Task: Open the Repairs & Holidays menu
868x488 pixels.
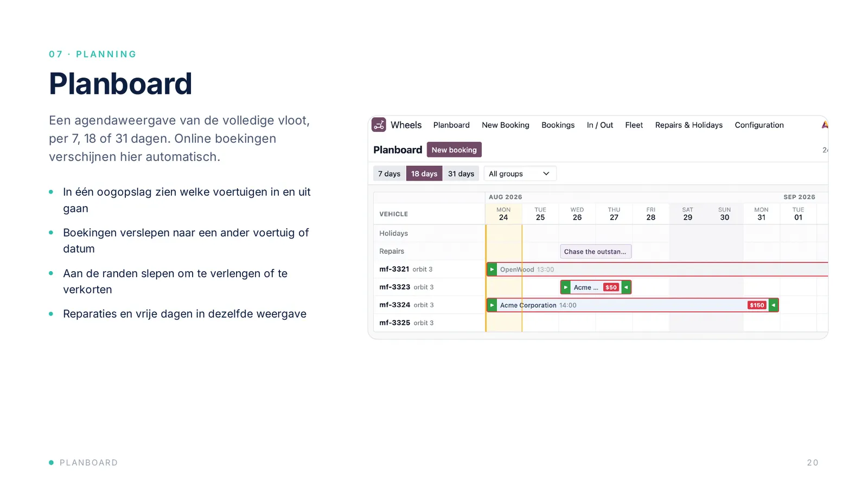Action: (x=688, y=125)
